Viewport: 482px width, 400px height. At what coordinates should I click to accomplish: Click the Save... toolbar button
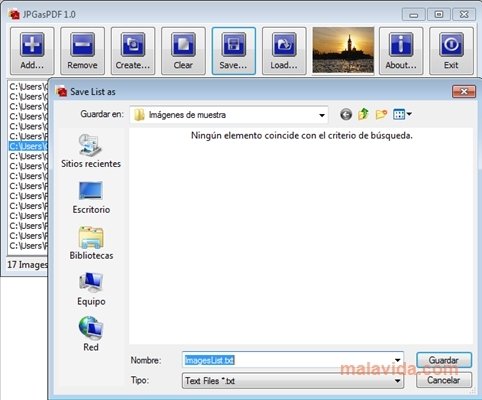[234, 51]
